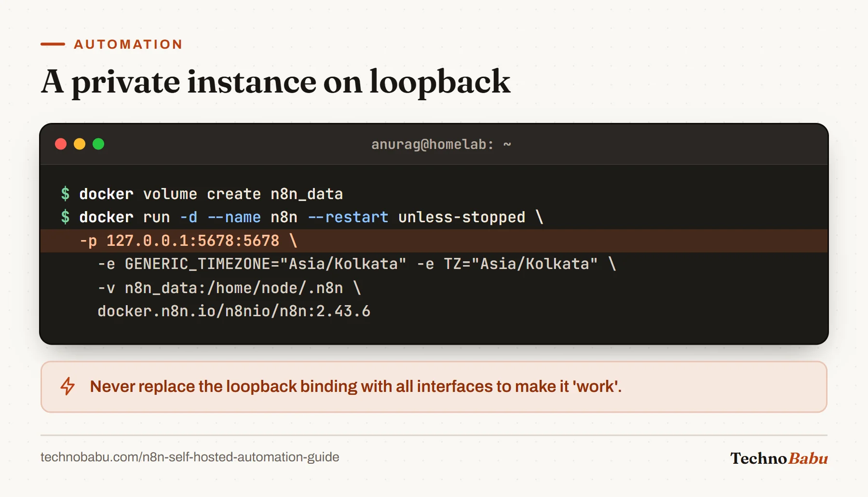Click the lightning bolt warning icon
868x497 pixels.
[x=68, y=386]
